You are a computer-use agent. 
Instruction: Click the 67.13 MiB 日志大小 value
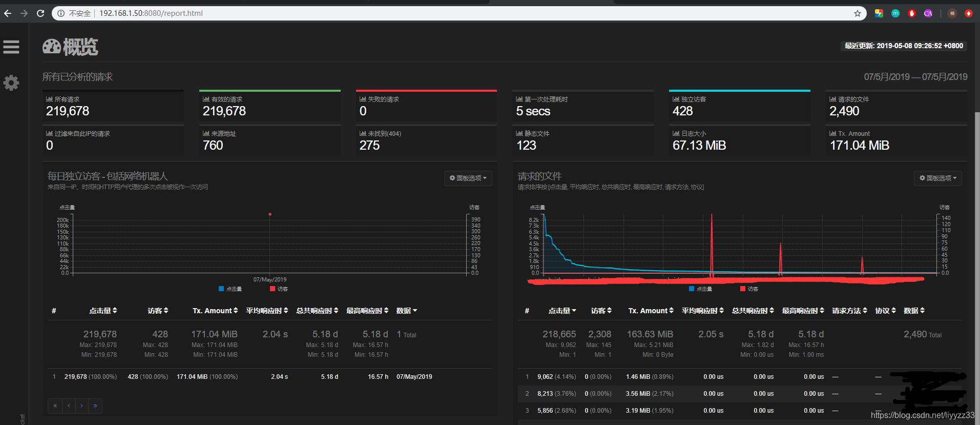click(699, 146)
